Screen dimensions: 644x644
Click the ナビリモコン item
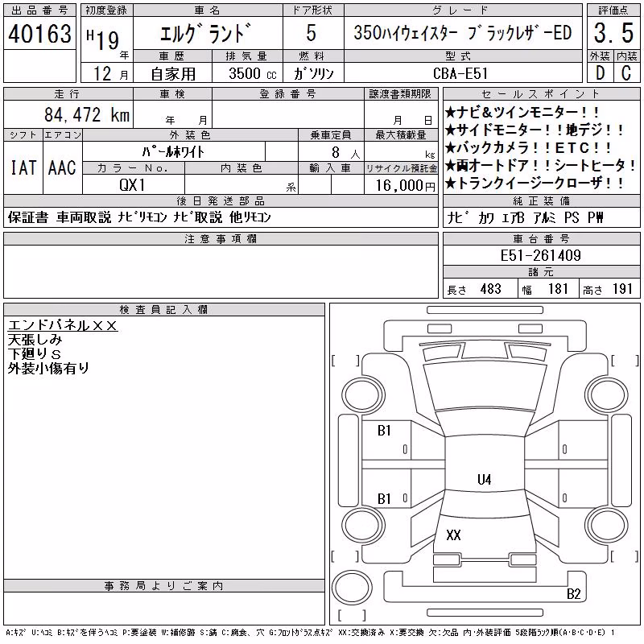(142, 217)
